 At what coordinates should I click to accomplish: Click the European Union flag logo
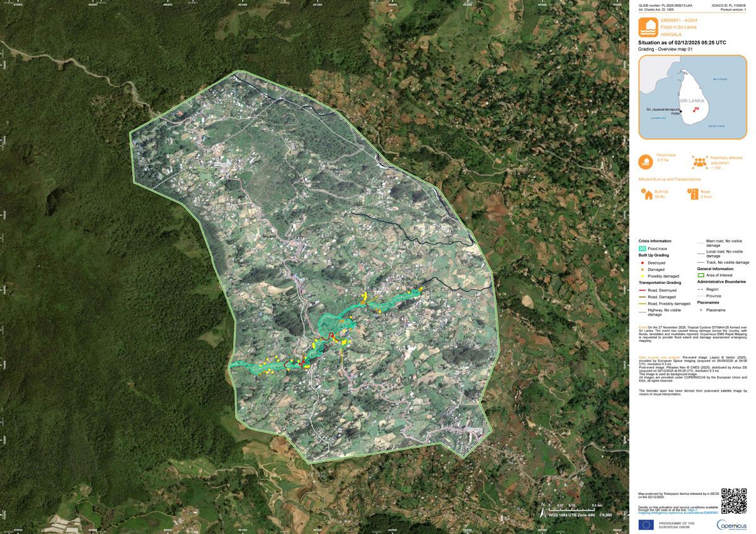click(x=646, y=525)
